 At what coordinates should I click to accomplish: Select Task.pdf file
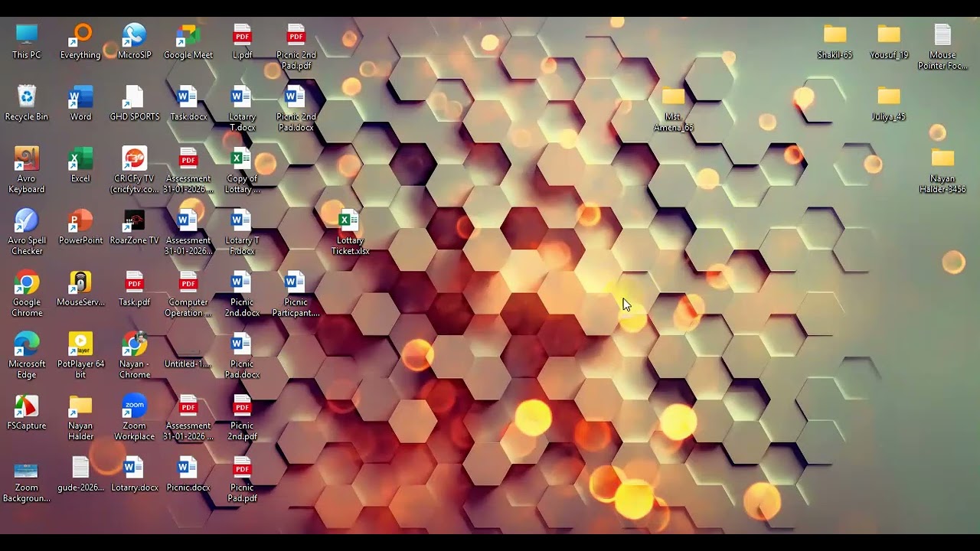click(135, 289)
